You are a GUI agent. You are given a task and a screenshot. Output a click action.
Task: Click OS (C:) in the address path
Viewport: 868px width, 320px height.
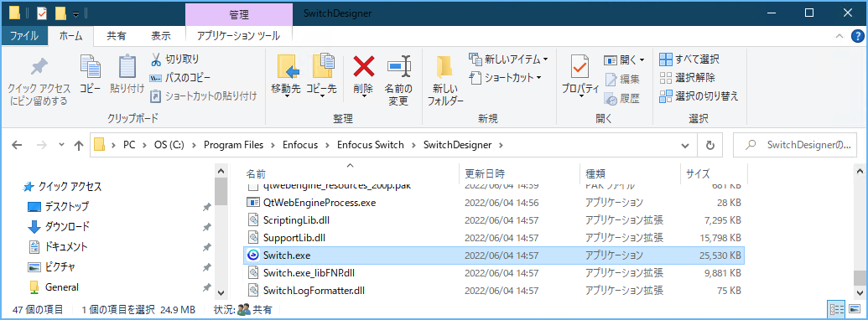[169, 146]
